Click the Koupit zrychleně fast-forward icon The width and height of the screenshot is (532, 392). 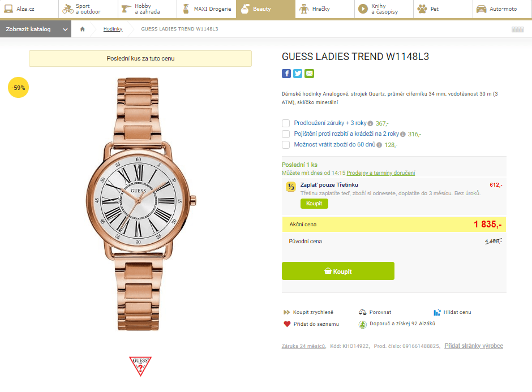click(x=287, y=312)
